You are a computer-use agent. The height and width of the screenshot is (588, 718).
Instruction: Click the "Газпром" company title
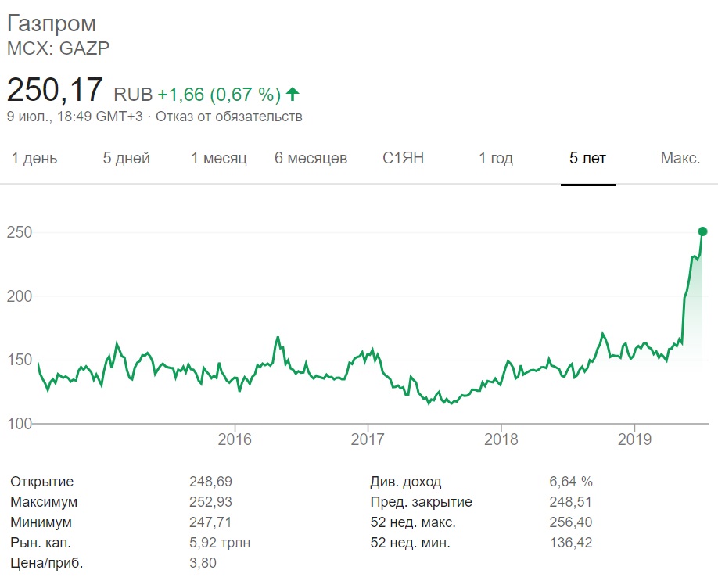pos(52,23)
